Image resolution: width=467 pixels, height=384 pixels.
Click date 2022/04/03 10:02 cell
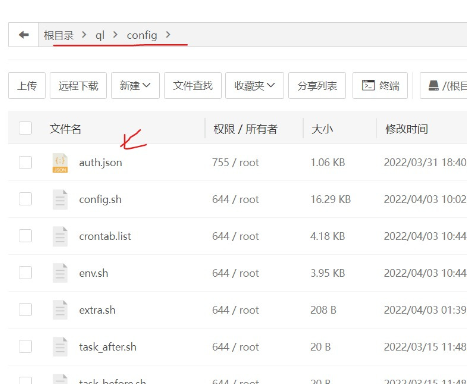pos(425,199)
